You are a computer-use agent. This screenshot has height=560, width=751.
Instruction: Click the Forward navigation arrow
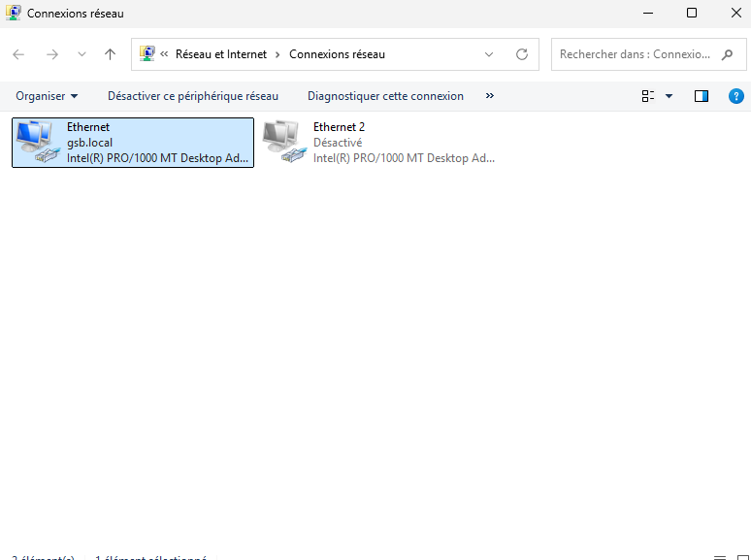tap(51, 54)
